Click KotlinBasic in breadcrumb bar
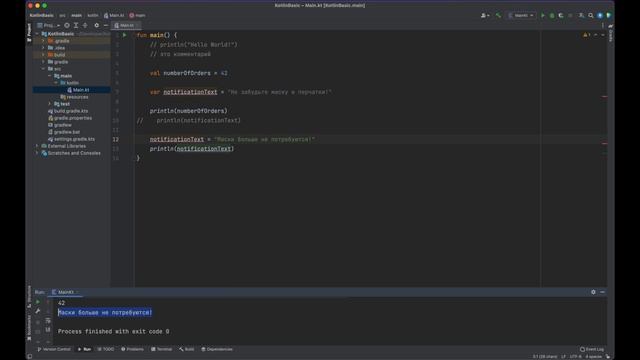 [x=42, y=16]
